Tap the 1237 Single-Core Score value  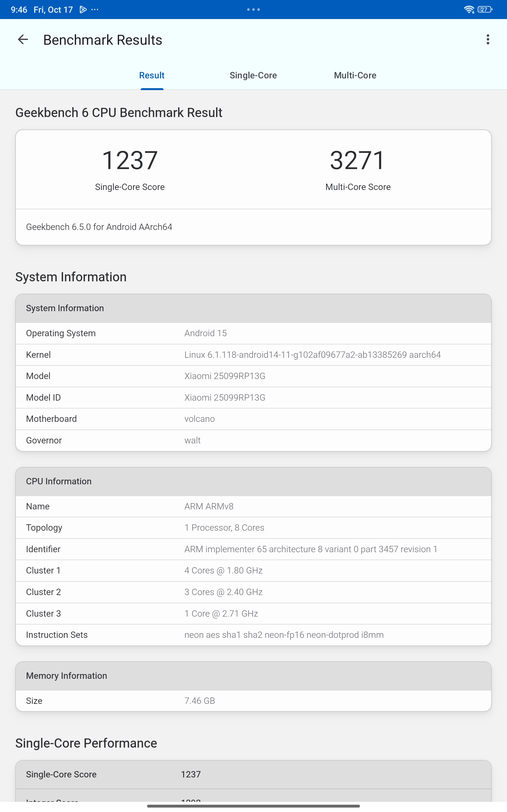pos(130,160)
